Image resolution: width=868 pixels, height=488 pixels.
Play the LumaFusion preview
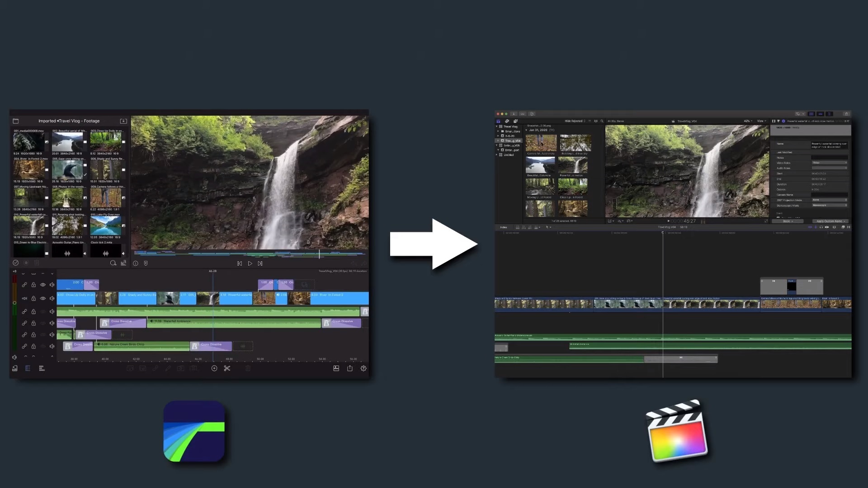(250, 263)
